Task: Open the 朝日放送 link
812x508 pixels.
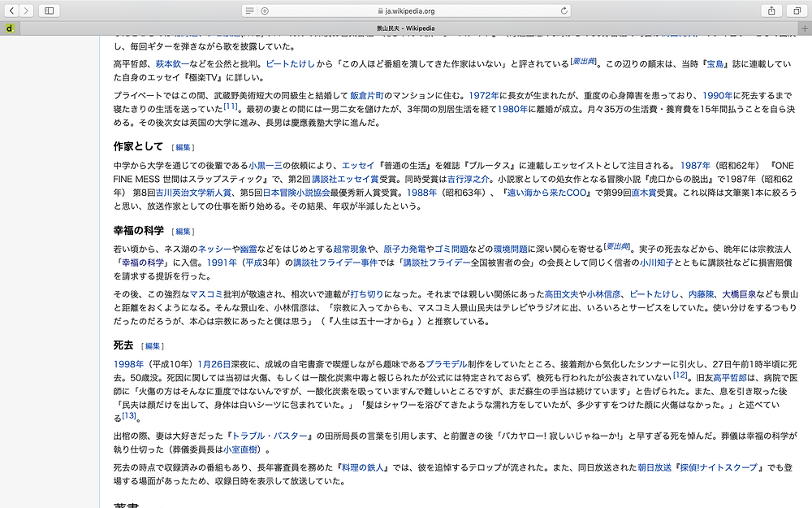Action: tap(654, 468)
